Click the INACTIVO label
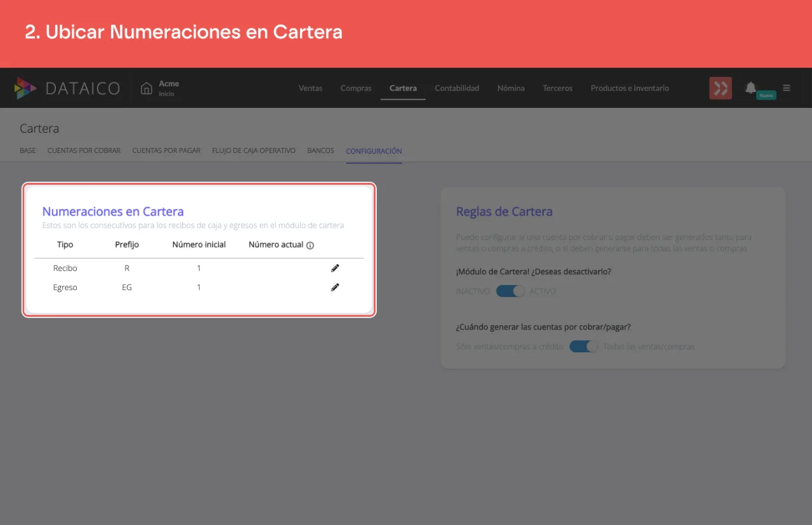The width and height of the screenshot is (812, 525). [x=473, y=291]
